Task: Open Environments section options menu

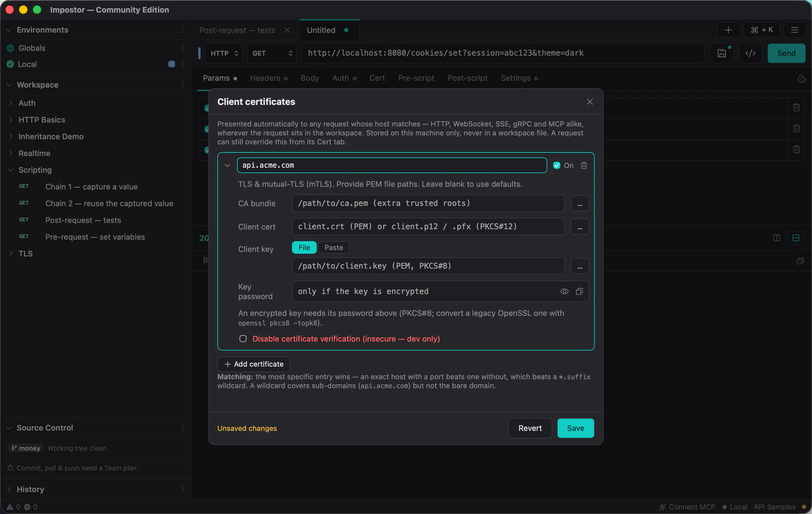Action: pos(183,30)
